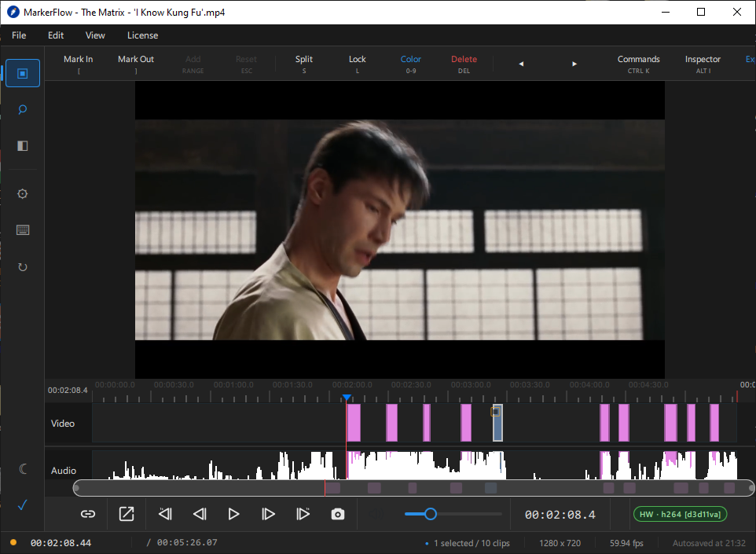Open the View menu

coord(95,35)
